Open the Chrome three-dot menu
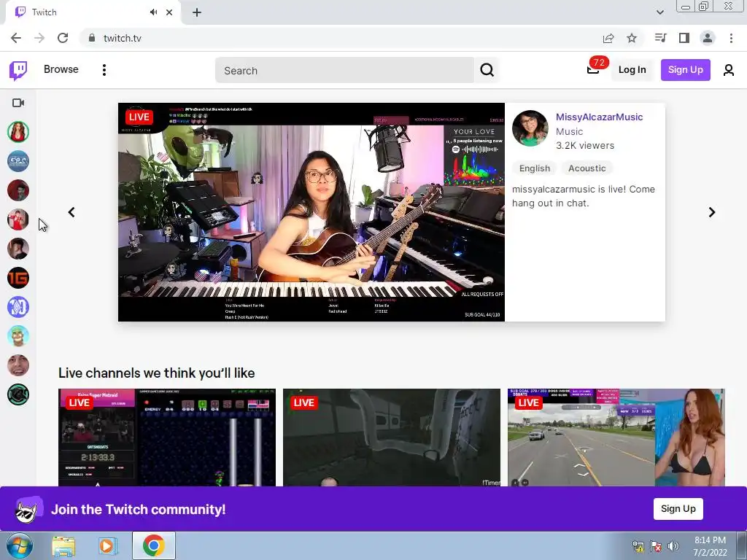Viewport: 747px width, 560px height. 731,38
